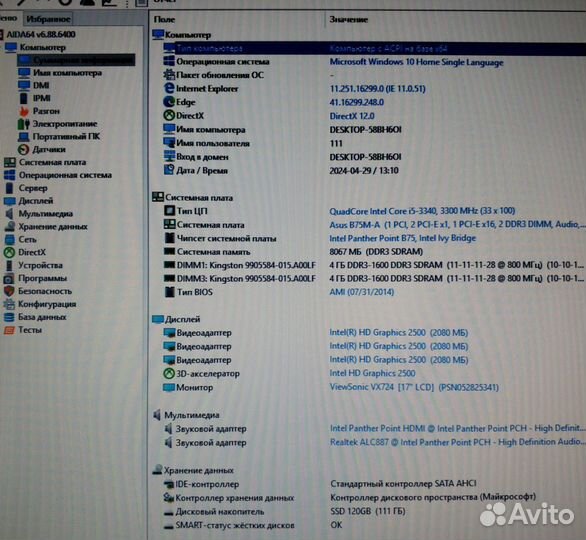Click the Компьютер tree icon
The height and width of the screenshot is (540, 586).
pos(10,47)
